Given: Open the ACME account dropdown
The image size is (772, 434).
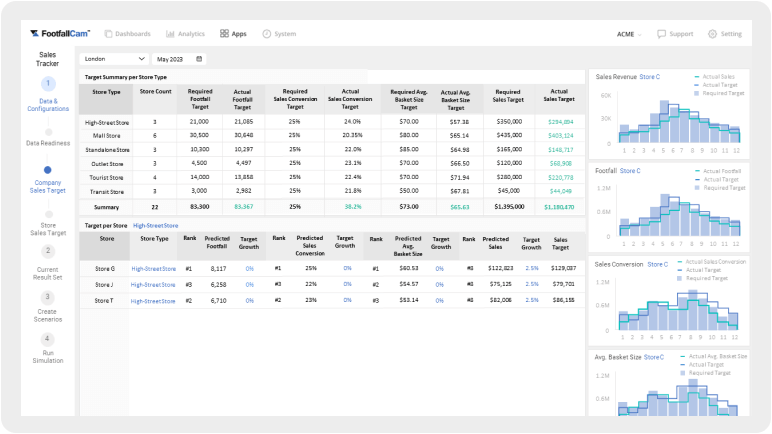Looking at the screenshot, I should pos(629,34).
